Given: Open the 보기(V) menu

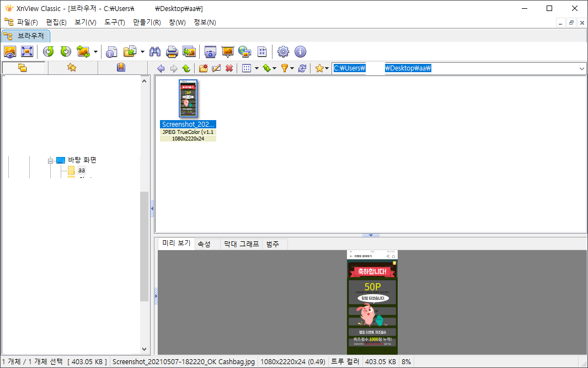Looking at the screenshot, I should 85,23.
